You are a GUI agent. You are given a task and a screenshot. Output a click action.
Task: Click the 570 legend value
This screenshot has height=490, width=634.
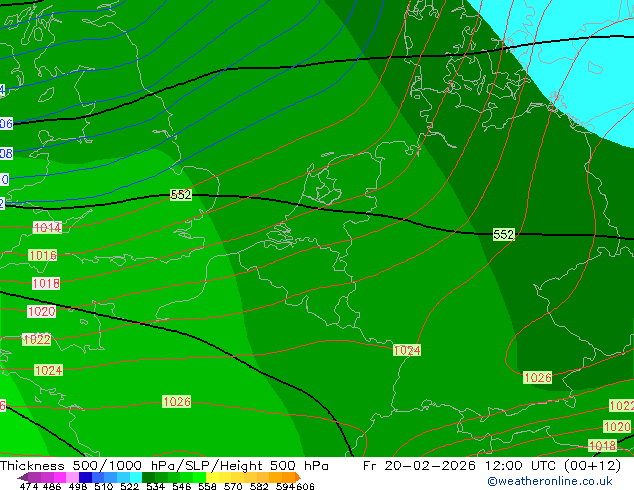(233, 486)
